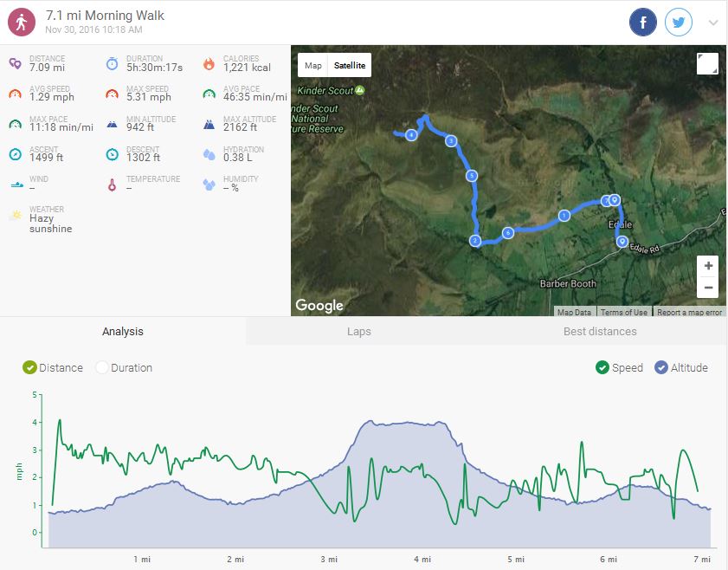Zoom out on the map
The width and height of the screenshot is (728, 570).
coord(708,288)
